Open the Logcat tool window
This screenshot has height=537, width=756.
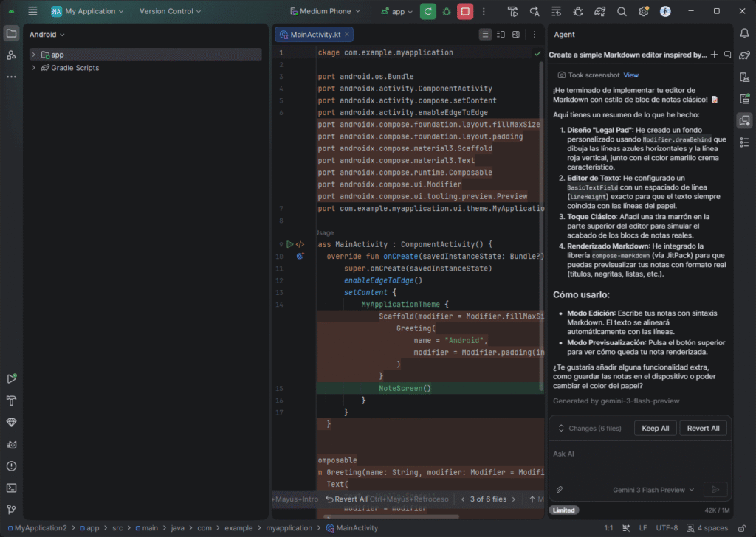click(x=11, y=444)
